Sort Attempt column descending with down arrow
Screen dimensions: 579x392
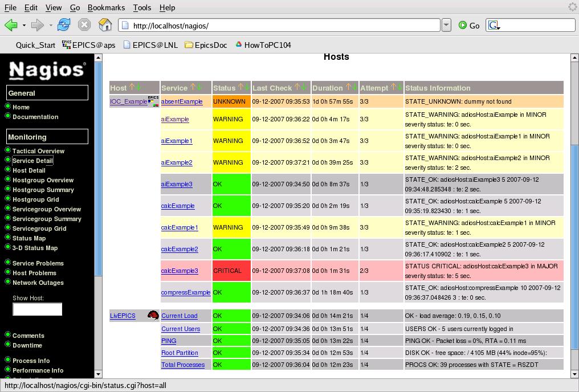pos(399,87)
